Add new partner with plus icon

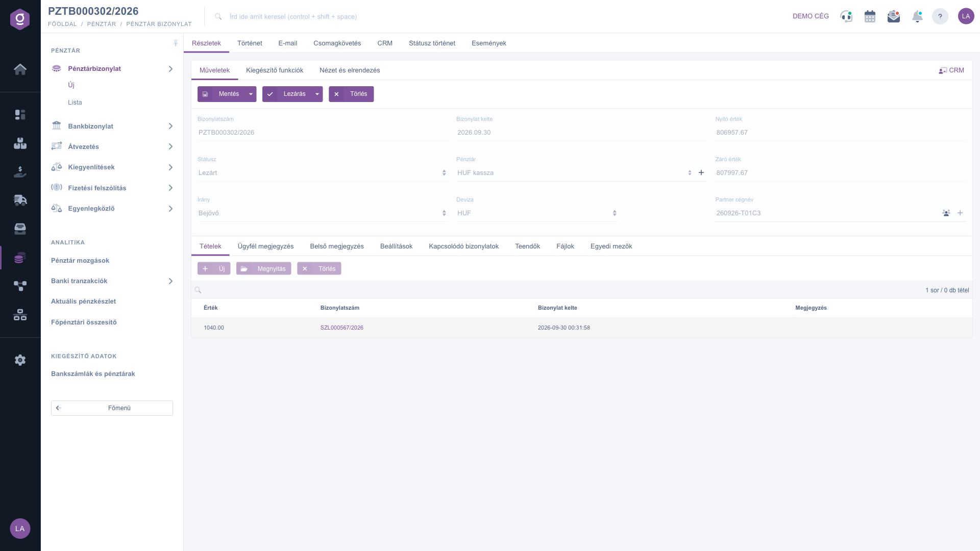[x=960, y=213]
